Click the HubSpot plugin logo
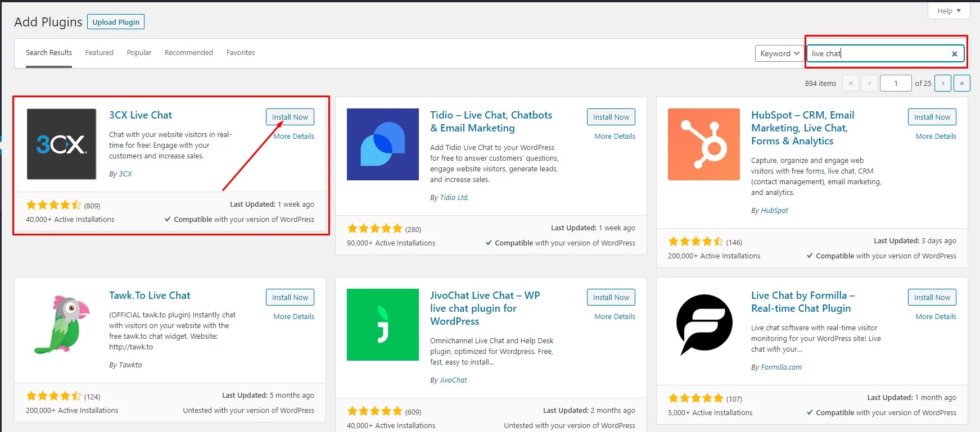The width and height of the screenshot is (980, 432). 704,144
